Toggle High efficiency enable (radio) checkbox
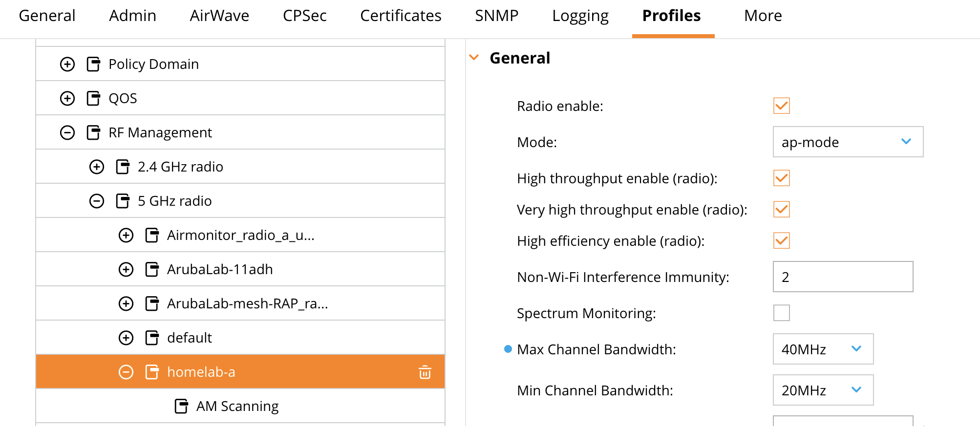980x431 pixels. coord(781,240)
